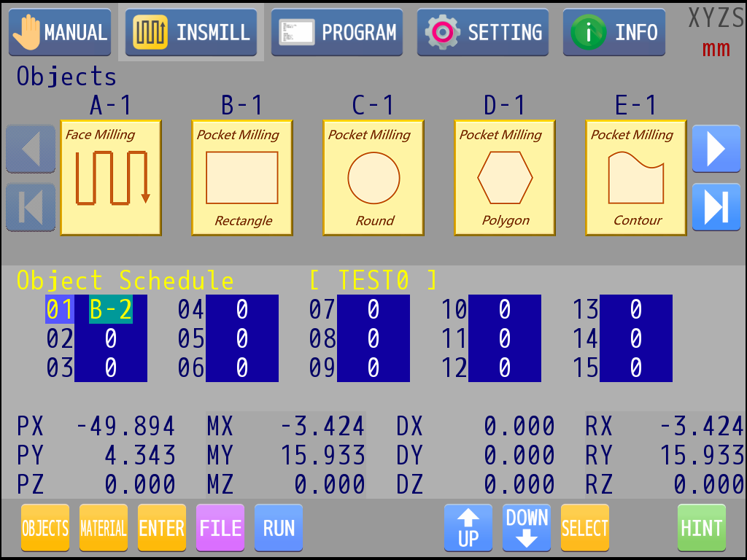Viewport: 747px width, 560px height.
Task: Open the PROGRAM tab
Action: point(336,32)
